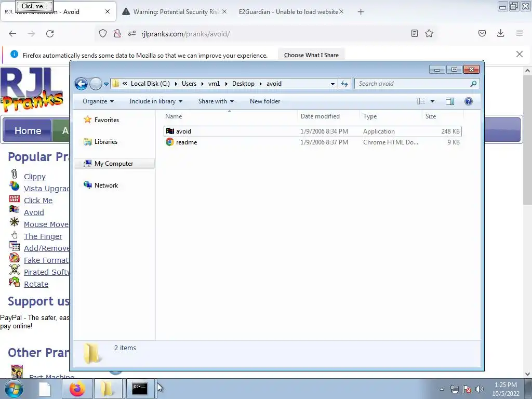532x399 pixels.
Task: Select Libraries in the navigation pane
Action: pyautogui.click(x=106, y=142)
